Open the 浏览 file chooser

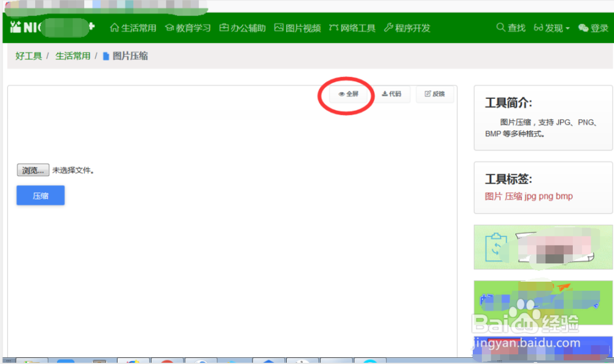(33, 170)
